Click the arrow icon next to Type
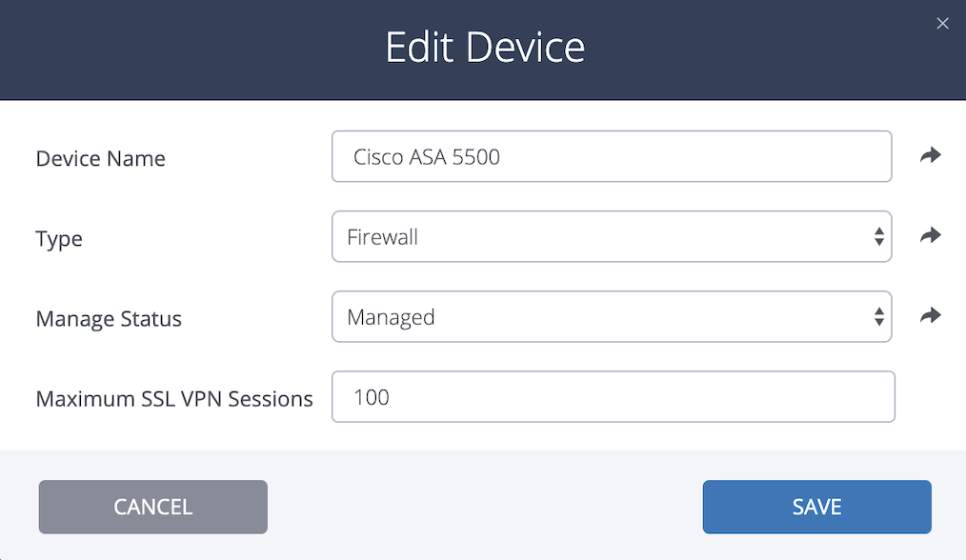Screen dimensions: 966x560 click(930, 235)
